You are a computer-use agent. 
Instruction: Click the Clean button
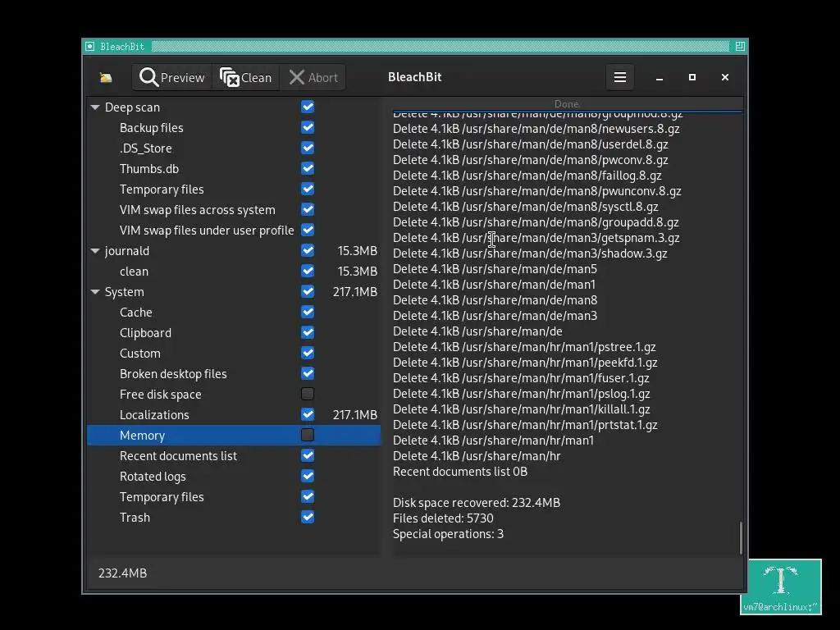(x=246, y=78)
